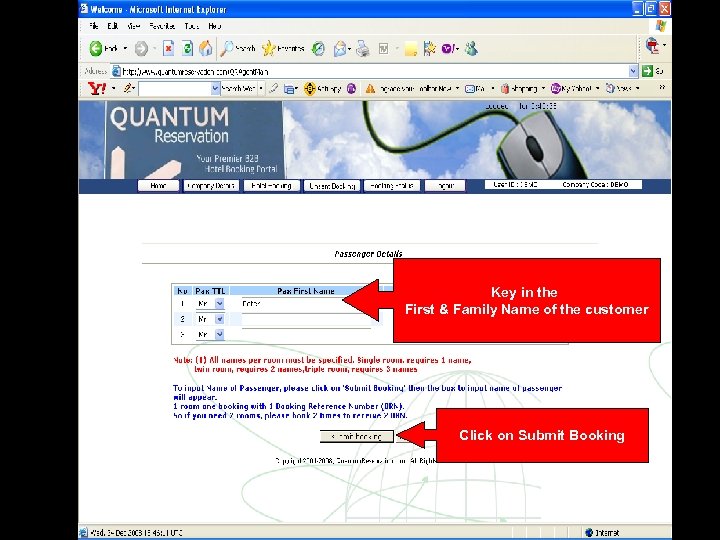The image size is (720, 540).
Task: Expand the address bar URL dropdown
Action: [x=634, y=71]
